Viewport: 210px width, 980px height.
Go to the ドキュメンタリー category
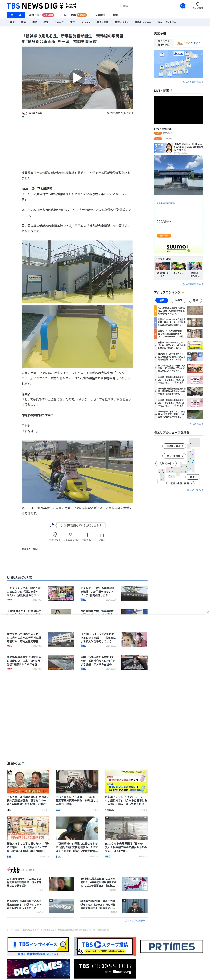click(x=167, y=22)
